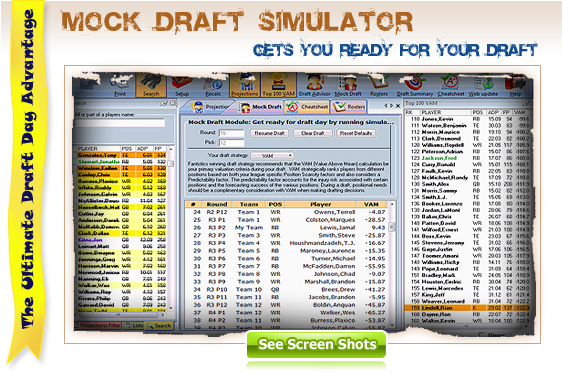The image size is (563, 373).
Task: Click the See Screen Shots button
Action: coord(317,344)
